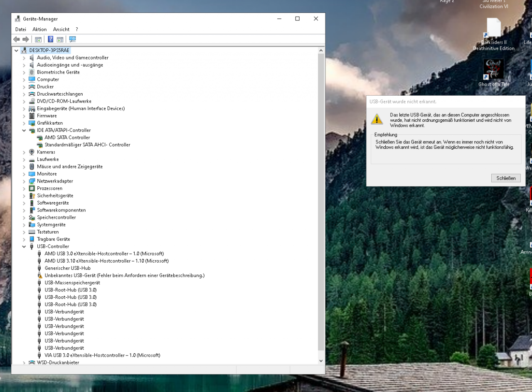
Task: Scan for hardware changes via monitor icon
Action: (73, 39)
